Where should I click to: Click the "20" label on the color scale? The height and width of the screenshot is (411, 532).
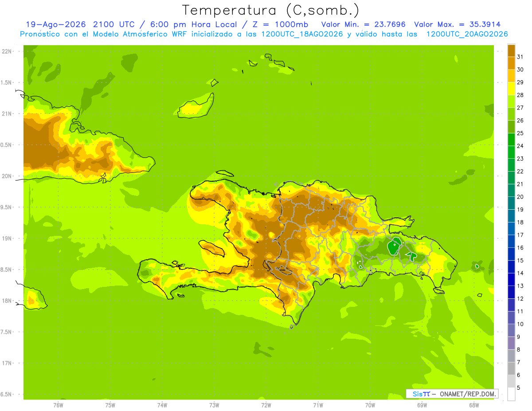(520, 197)
